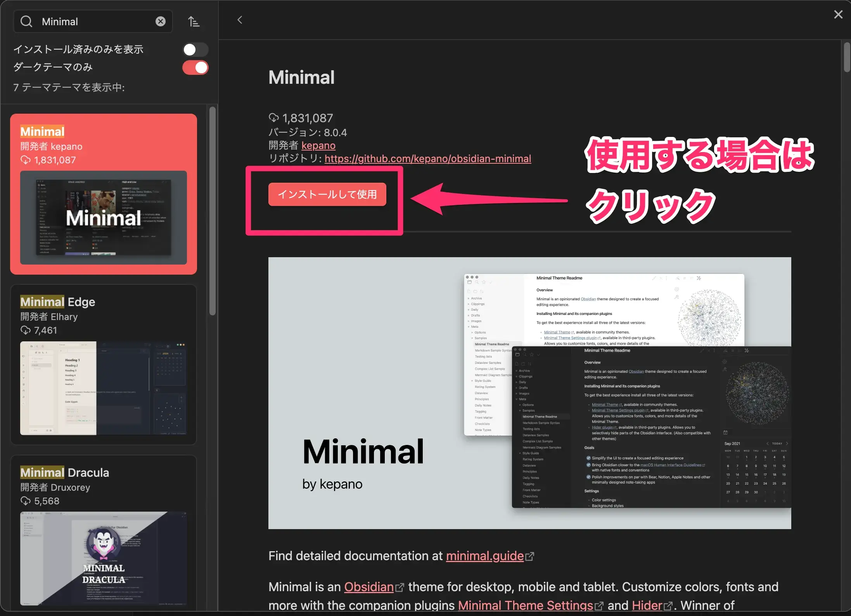Toggle インストール済みのみを表示 switch
This screenshot has height=616, width=851.
195,50
